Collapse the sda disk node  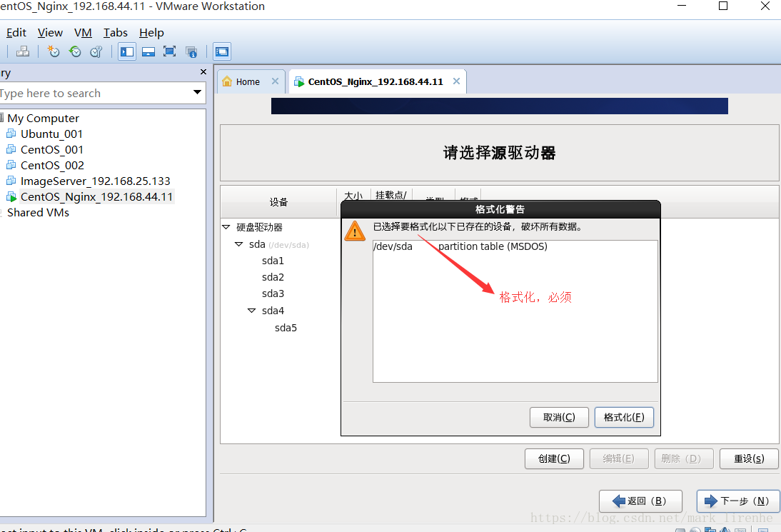point(239,244)
